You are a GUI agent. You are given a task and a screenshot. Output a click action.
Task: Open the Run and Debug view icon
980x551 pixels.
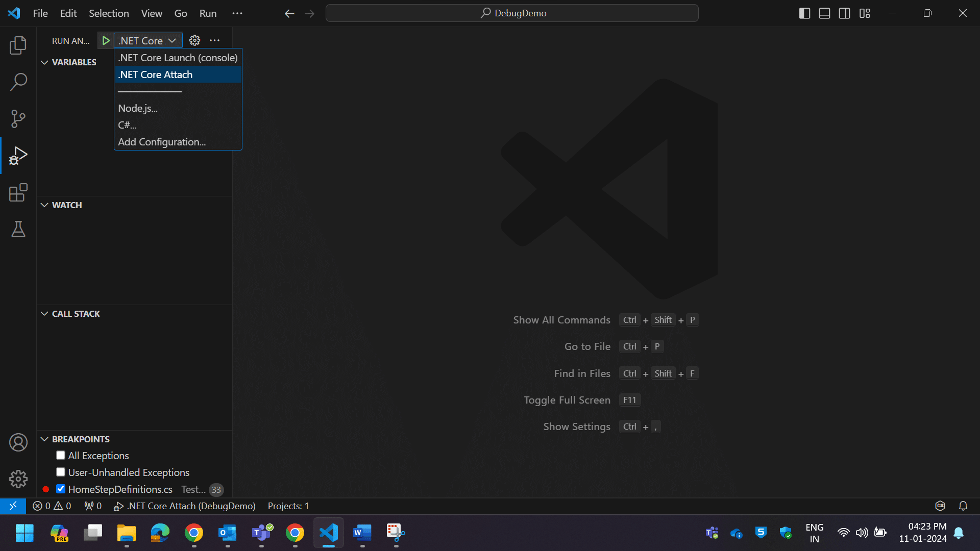click(18, 156)
